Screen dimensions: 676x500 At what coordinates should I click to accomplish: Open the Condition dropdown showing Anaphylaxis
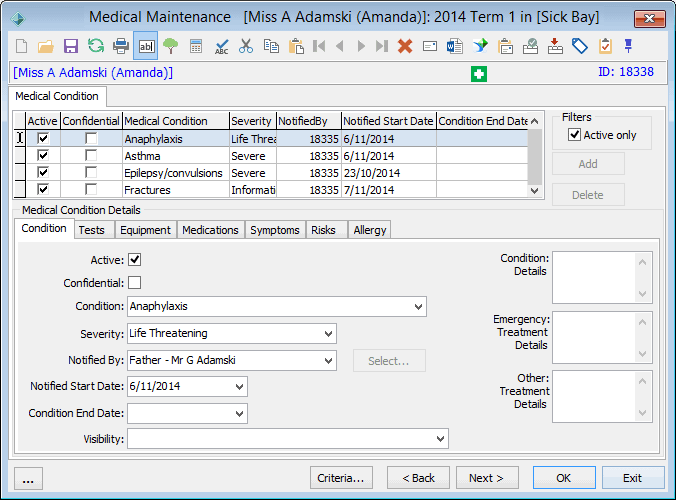pyautogui.click(x=418, y=306)
